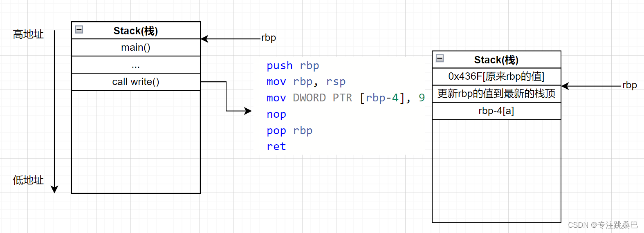Select the rbp-4[a] stack row
This screenshot has height=233, width=644.
coord(496,111)
